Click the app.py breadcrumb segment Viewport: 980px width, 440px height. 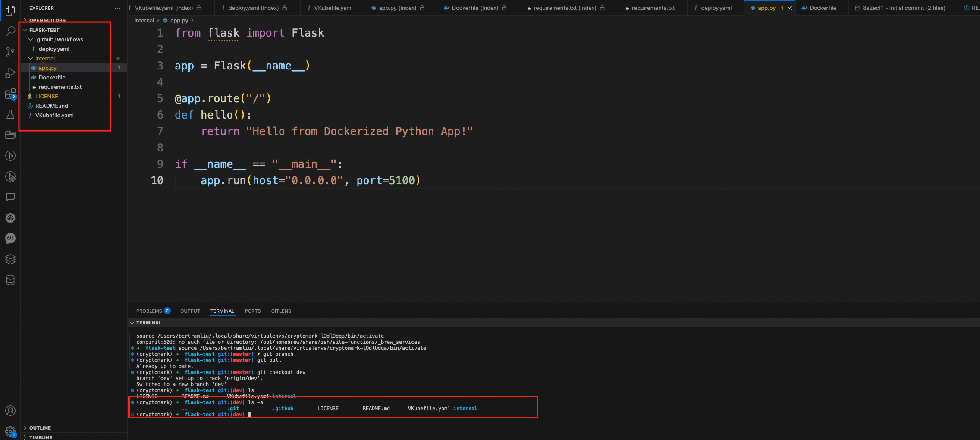pyautogui.click(x=179, y=21)
